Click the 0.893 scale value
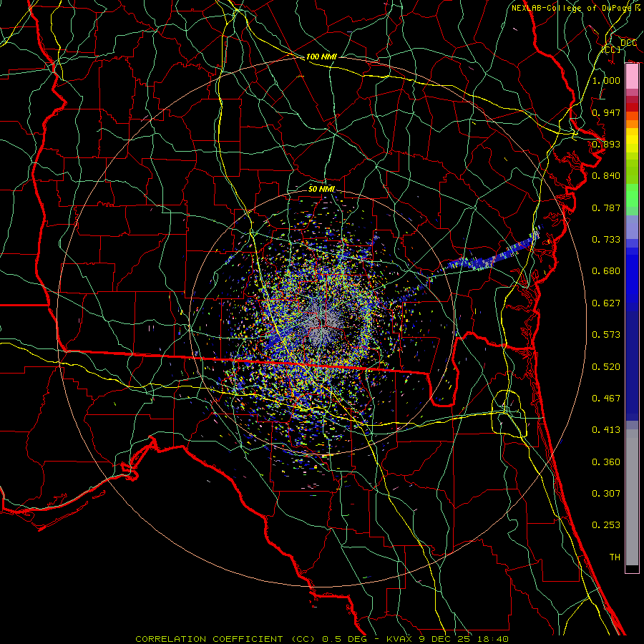This screenshot has width=644, height=644. point(606,144)
